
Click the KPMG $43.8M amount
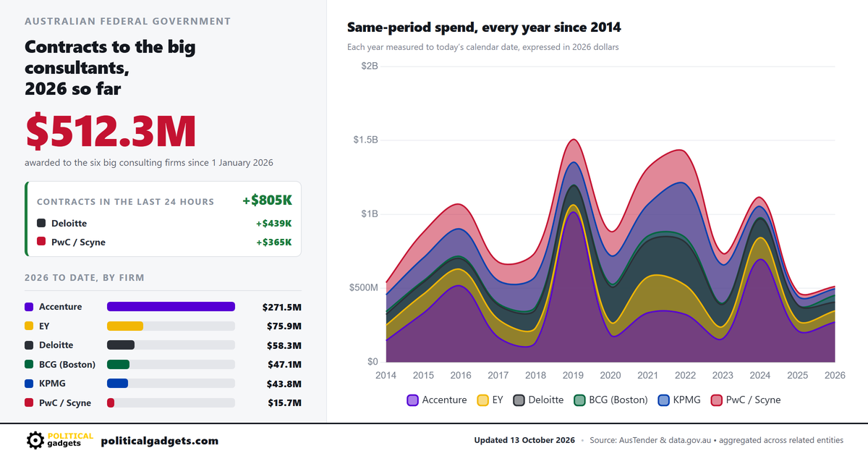(x=284, y=384)
